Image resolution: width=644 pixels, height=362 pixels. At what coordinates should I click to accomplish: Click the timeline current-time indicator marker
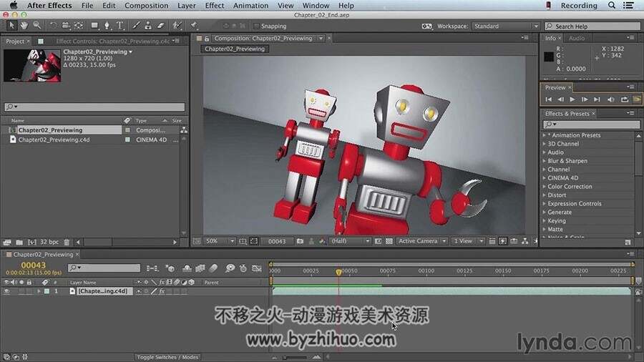(x=338, y=272)
